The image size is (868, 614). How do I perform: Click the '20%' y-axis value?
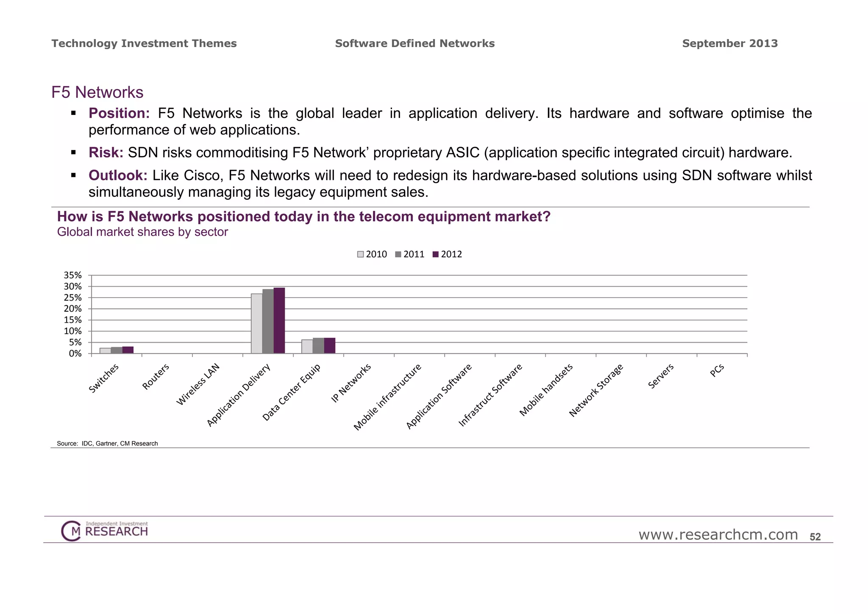72,309
